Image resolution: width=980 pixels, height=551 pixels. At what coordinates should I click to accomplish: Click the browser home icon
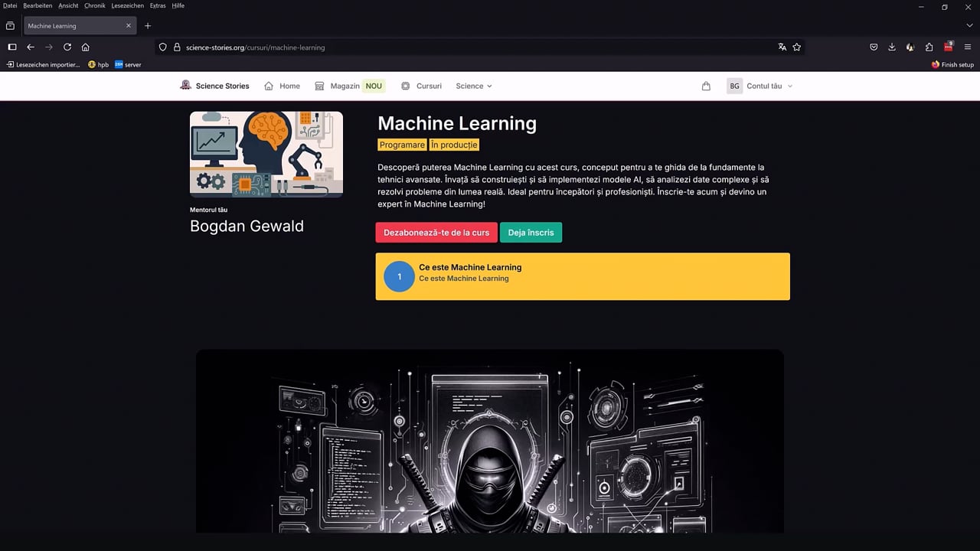click(86, 47)
